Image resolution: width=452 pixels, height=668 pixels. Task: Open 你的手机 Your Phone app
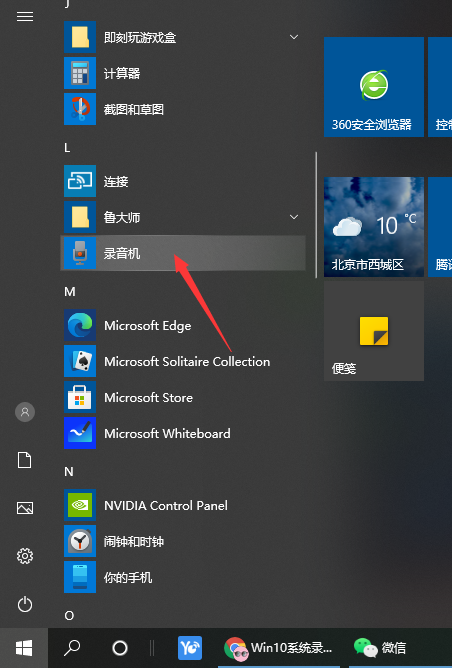[183, 577]
